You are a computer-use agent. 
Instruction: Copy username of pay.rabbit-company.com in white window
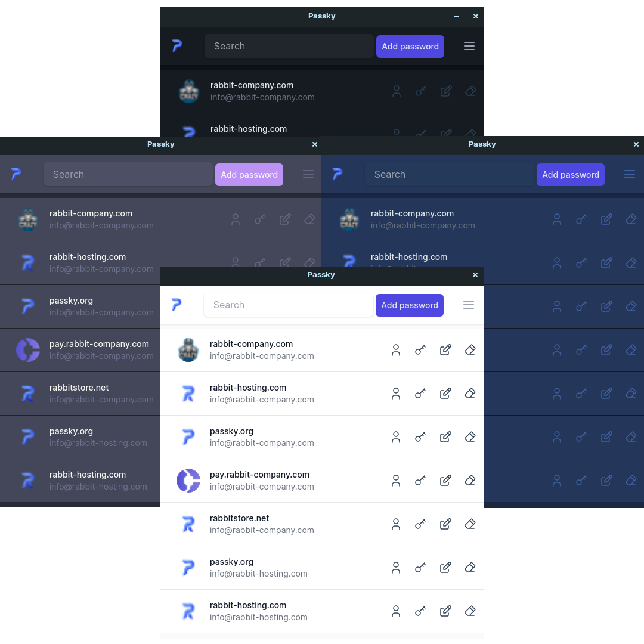395,481
